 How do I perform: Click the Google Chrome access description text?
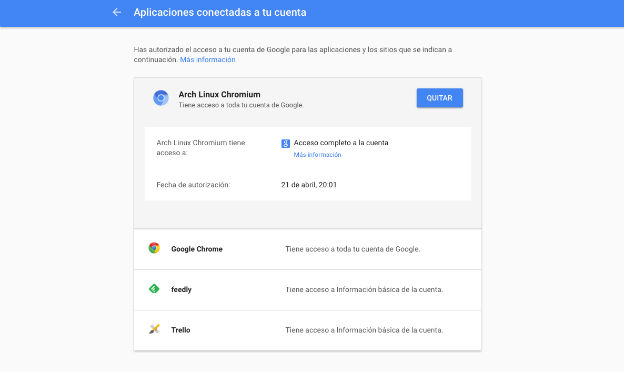pos(353,249)
